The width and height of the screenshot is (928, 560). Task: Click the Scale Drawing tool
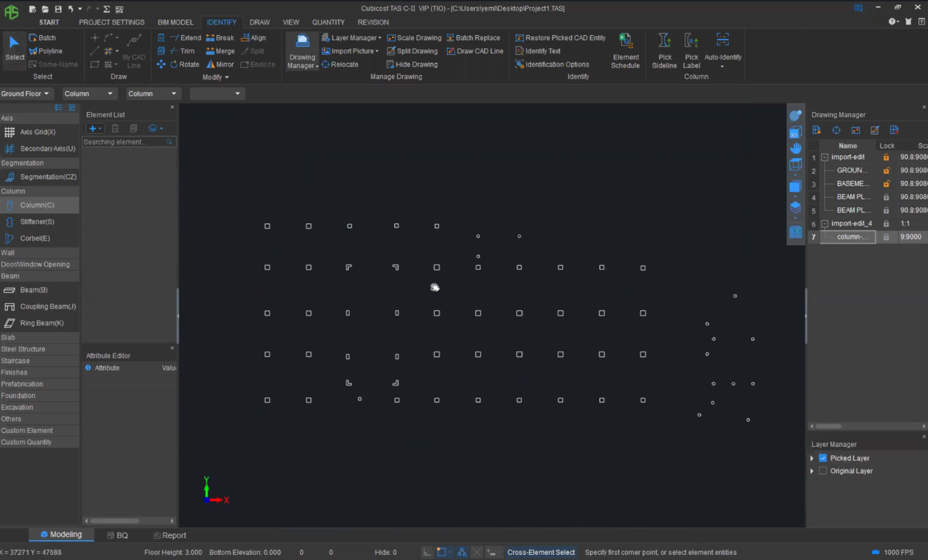(414, 38)
